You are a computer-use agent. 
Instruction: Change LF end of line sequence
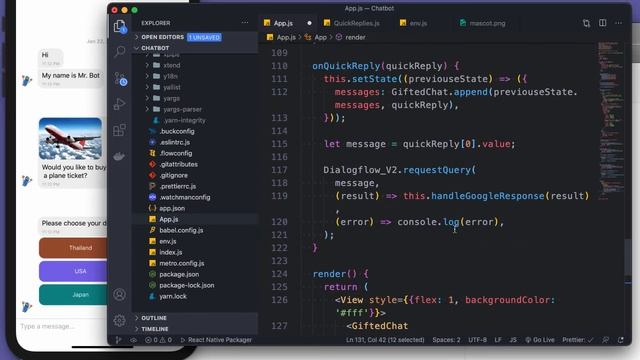click(498, 340)
